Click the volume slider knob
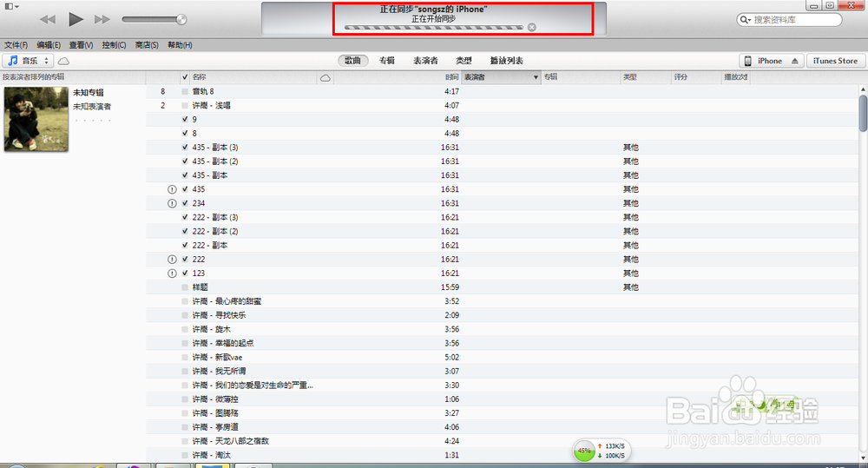The width and height of the screenshot is (868, 468). click(181, 19)
